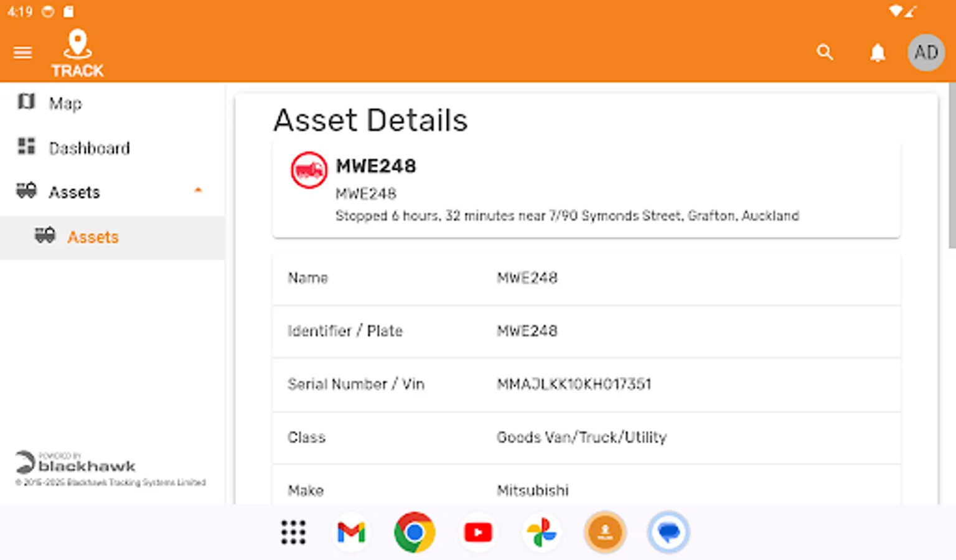The height and width of the screenshot is (560, 956).
Task: Launch Chrome from the dock
Action: 415,532
